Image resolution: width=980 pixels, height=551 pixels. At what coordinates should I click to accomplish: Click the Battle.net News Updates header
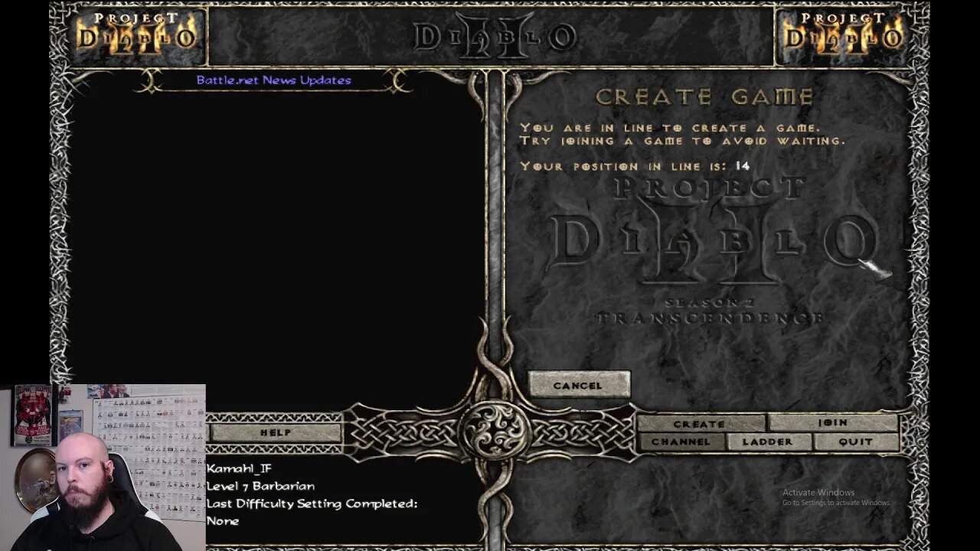[274, 80]
